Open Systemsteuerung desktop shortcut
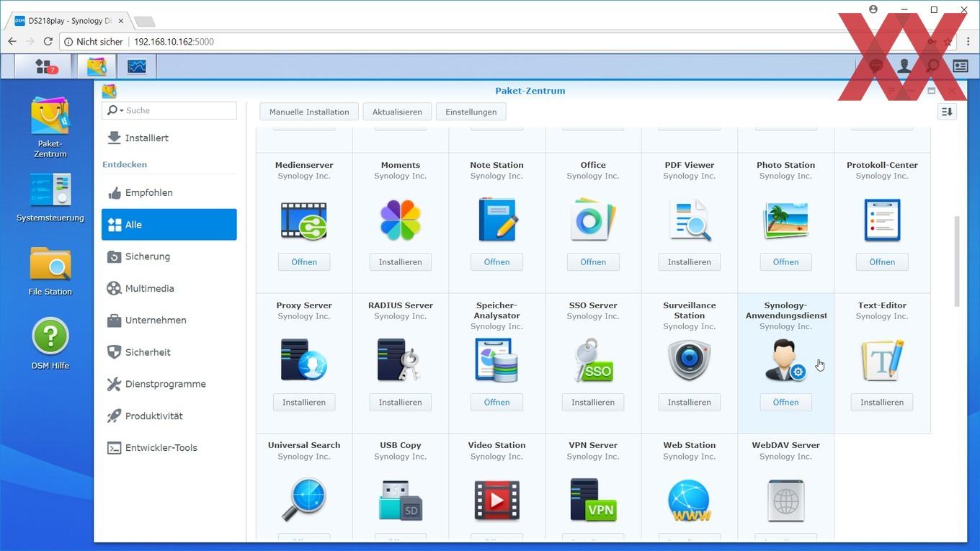The height and width of the screenshot is (551, 980). click(x=50, y=197)
